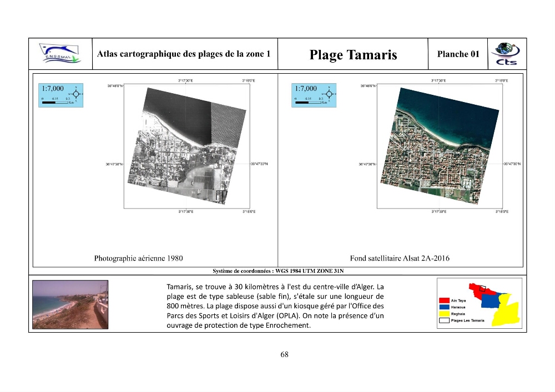Open the 1980 black-and-white aerial photograph

click(x=187, y=146)
